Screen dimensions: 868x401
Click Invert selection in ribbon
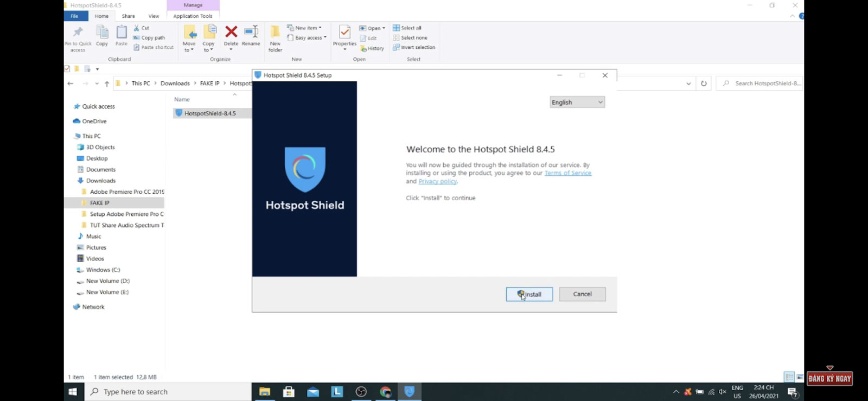click(414, 47)
